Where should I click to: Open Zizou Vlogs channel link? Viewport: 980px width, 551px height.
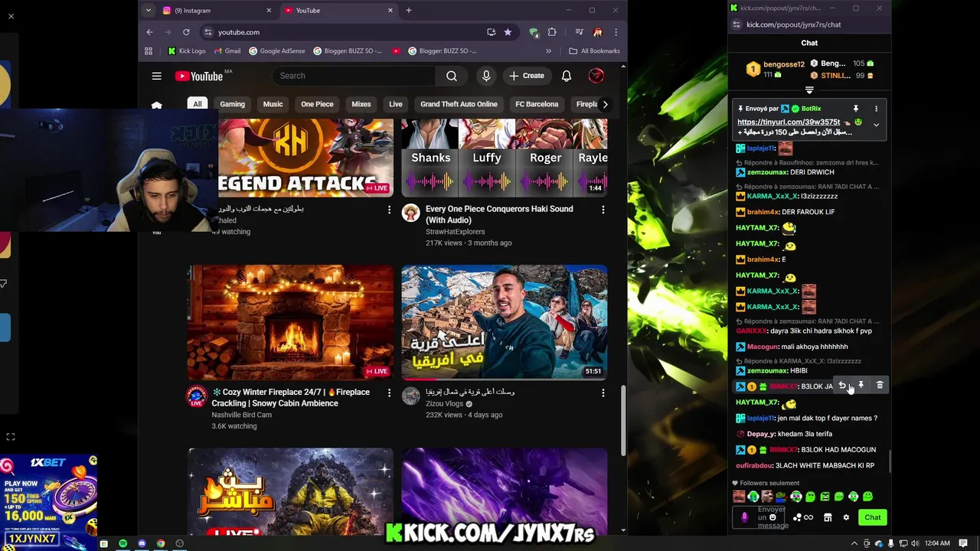[445, 404]
